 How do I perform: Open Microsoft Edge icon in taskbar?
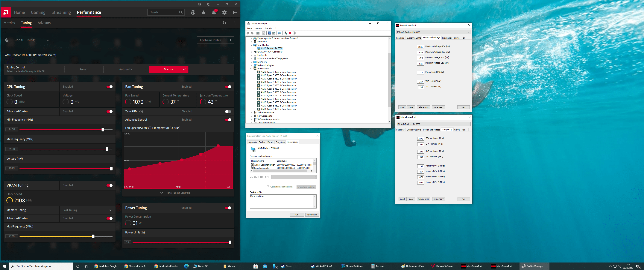pyautogui.click(x=186, y=266)
